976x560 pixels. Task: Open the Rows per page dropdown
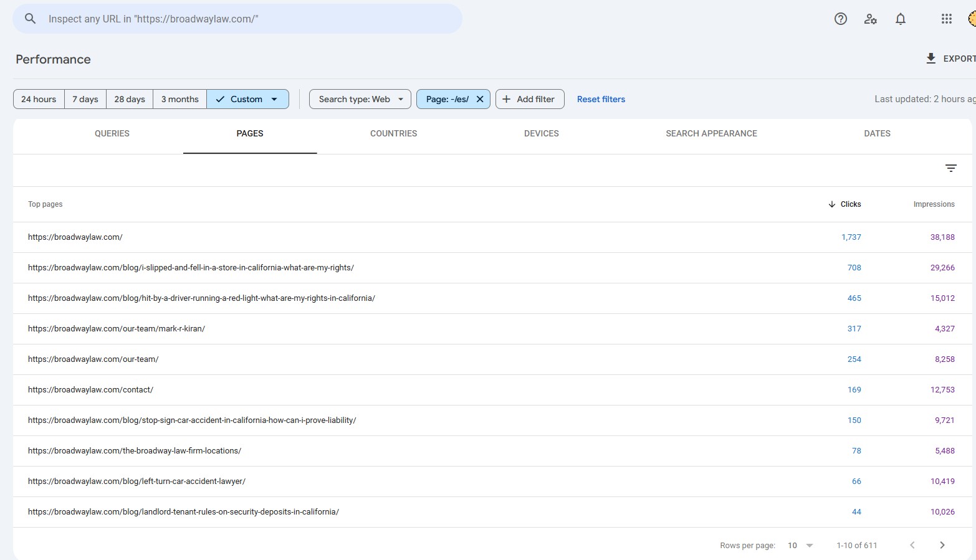click(800, 545)
